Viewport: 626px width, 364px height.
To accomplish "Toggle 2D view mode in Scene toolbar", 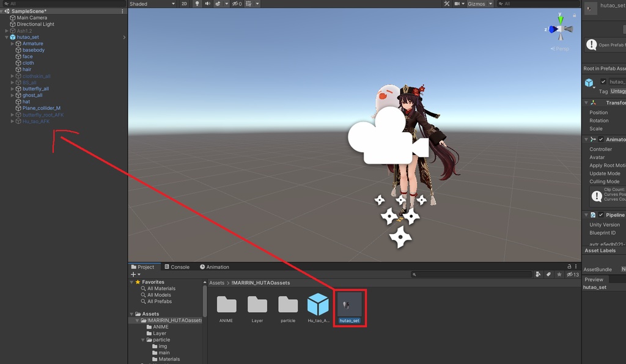I will [184, 4].
